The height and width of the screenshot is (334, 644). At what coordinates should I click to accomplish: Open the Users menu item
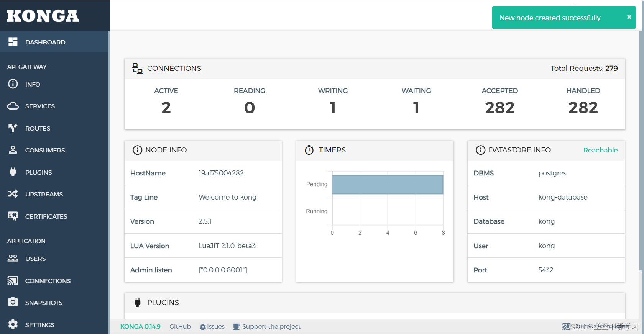pos(54,258)
